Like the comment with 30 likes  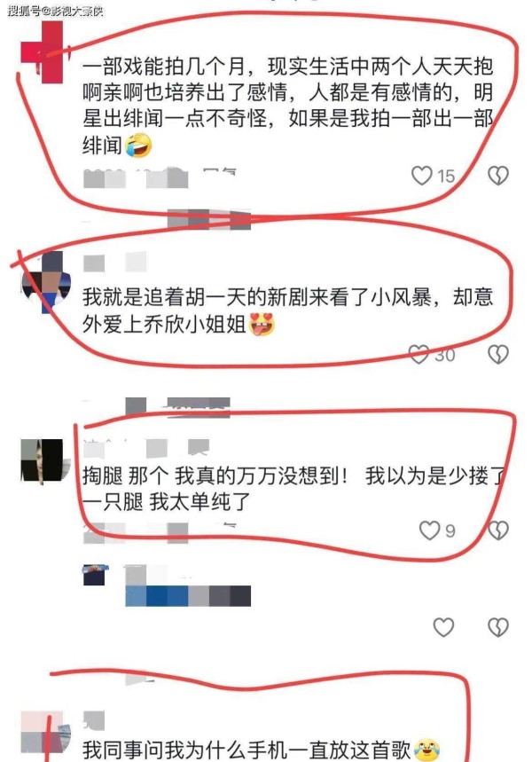point(419,355)
